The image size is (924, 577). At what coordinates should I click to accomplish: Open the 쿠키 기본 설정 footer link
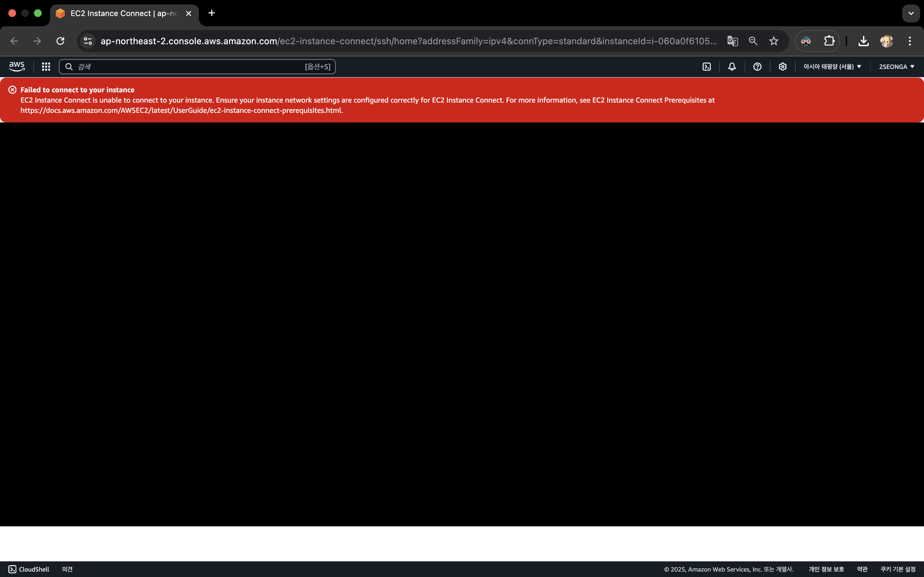(898, 569)
